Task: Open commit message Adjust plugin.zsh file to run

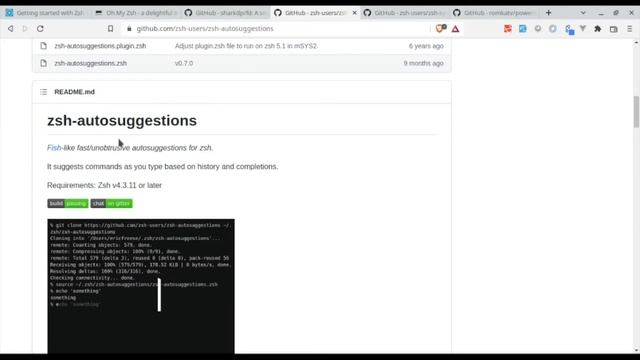Action: (x=246, y=46)
